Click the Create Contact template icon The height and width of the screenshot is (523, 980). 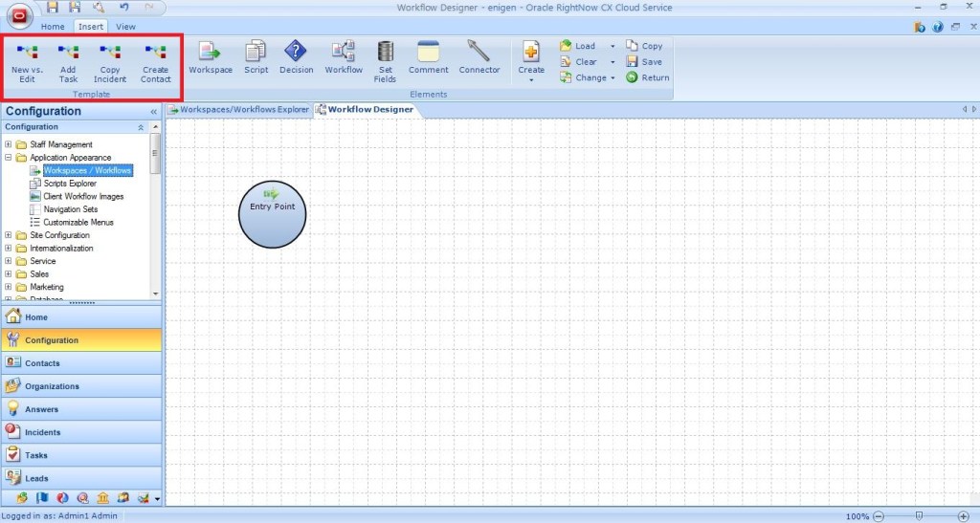point(155,62)
